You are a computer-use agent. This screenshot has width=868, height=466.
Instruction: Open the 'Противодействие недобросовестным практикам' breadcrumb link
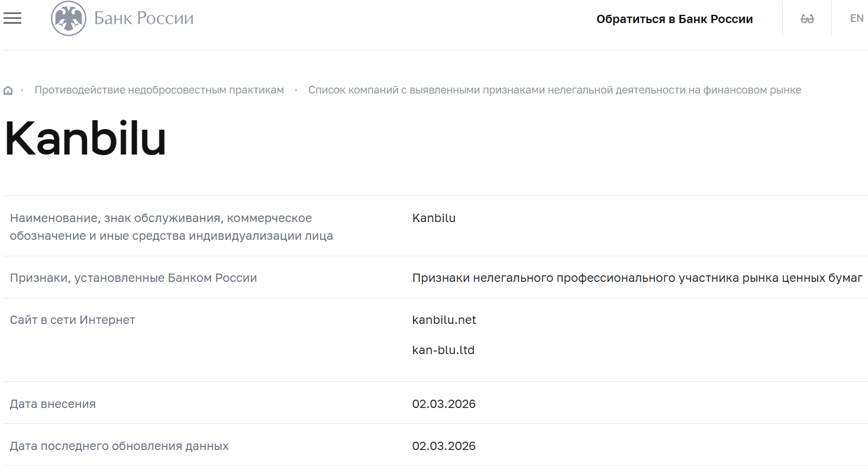(159, 89)
